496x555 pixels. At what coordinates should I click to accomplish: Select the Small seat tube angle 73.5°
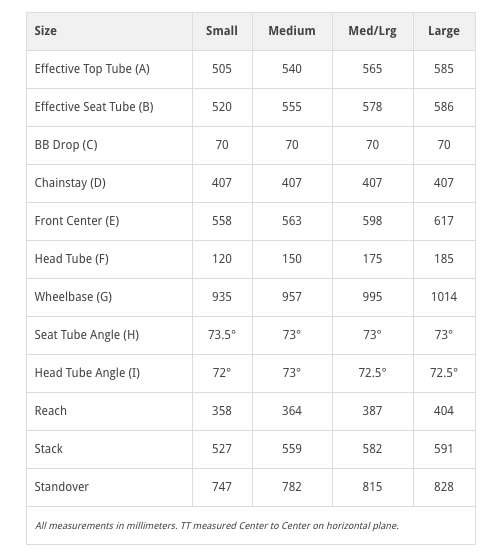click(222, 335)
